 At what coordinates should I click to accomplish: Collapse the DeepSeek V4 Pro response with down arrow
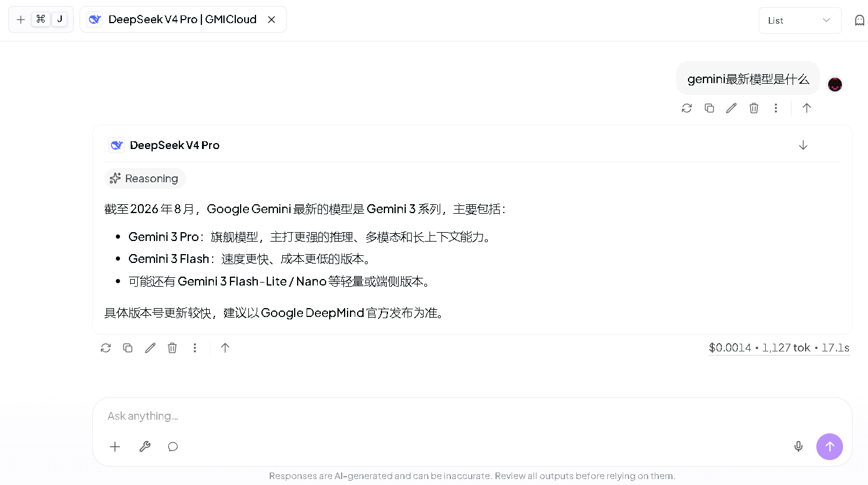(x=803, y=145)
